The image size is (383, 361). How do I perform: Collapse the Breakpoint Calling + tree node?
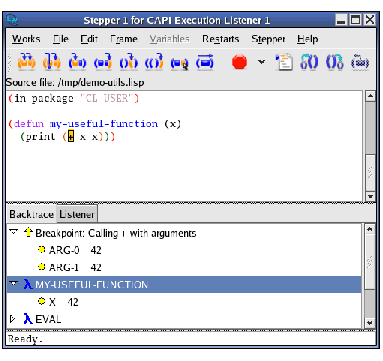[x=13, y=232]
